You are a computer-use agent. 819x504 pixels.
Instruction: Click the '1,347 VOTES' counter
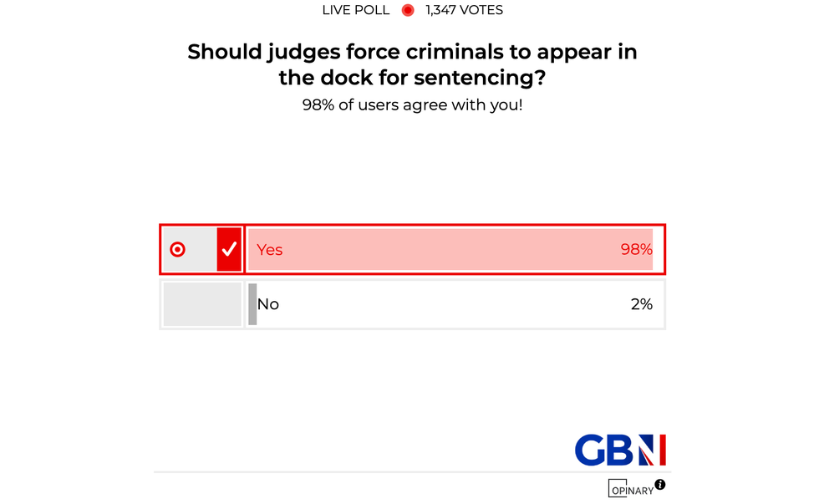tap(464, 11)
